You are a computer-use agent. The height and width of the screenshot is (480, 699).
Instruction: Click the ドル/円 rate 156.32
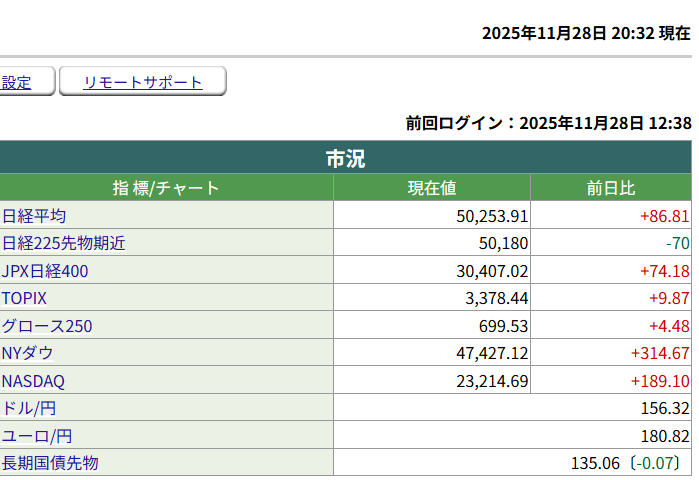[665, 408]
